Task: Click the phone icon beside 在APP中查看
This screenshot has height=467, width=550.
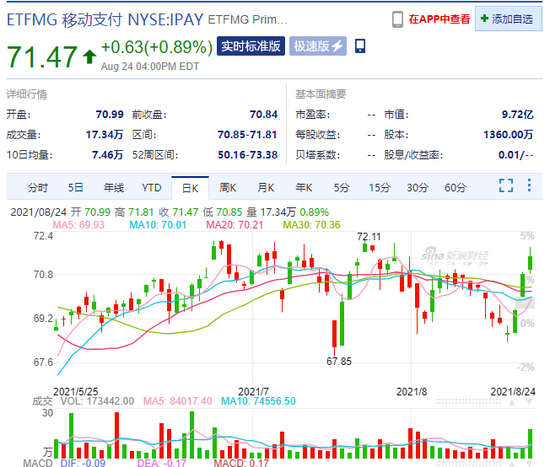Action: 397,19
